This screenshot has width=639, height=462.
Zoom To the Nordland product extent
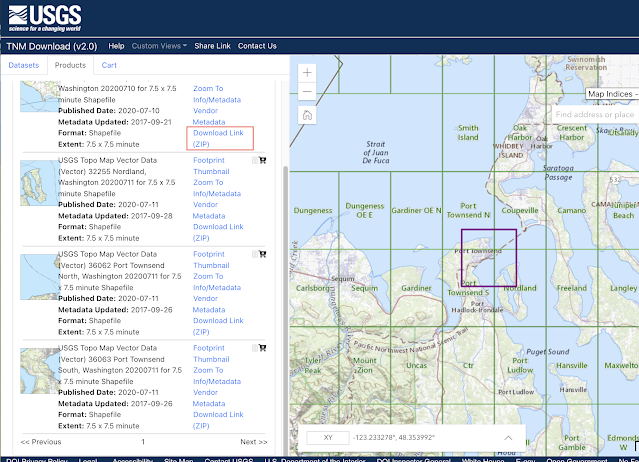click(208, 183)
